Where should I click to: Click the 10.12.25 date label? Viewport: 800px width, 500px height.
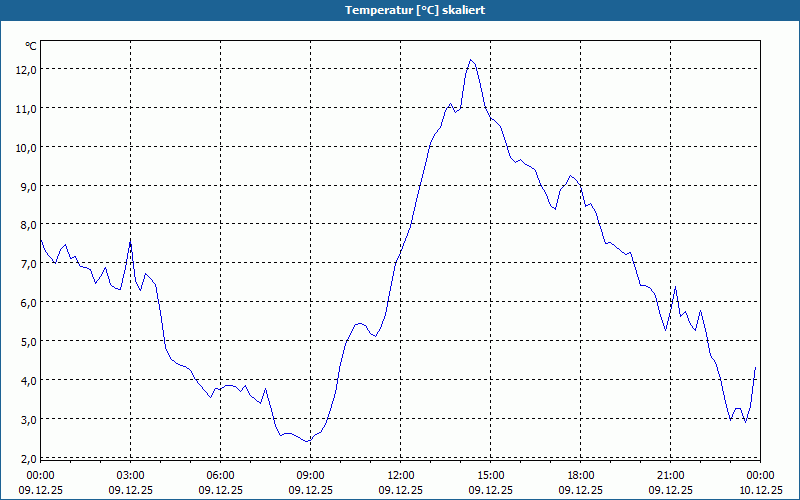[x=760, y=490]
